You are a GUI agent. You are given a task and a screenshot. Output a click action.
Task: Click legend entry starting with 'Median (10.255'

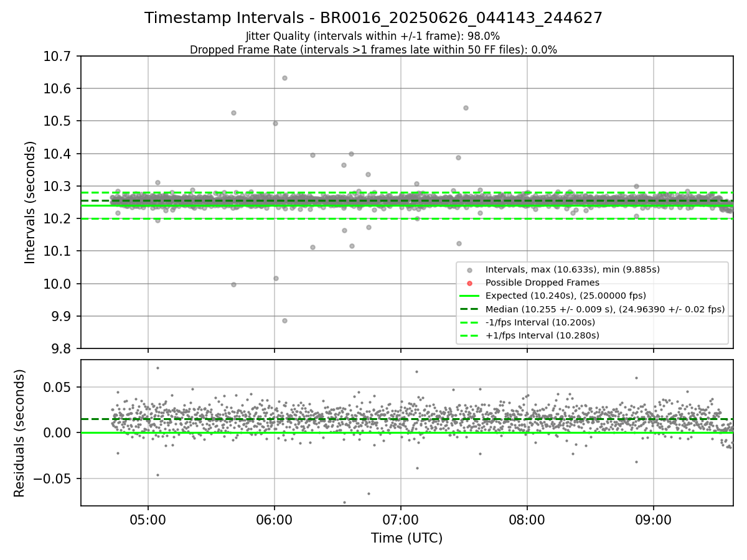tap(605, 309)
